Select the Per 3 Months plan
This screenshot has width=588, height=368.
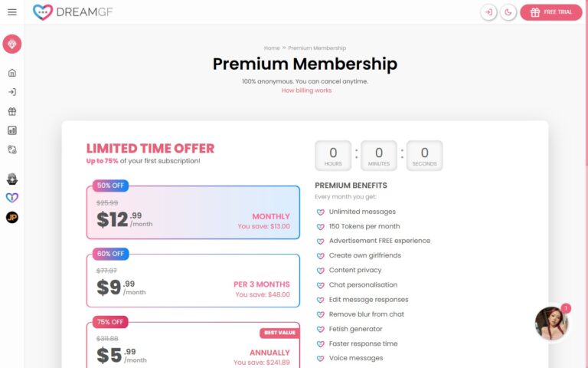[x=193, y=281]
